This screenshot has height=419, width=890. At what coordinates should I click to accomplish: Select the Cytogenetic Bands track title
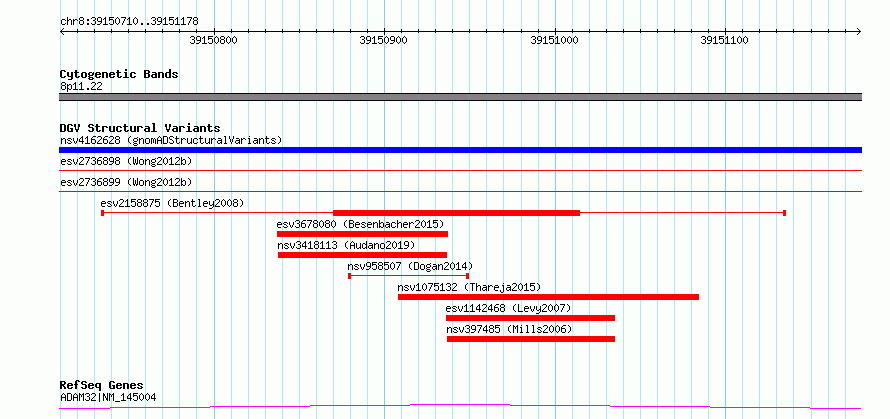pos(119,74)
